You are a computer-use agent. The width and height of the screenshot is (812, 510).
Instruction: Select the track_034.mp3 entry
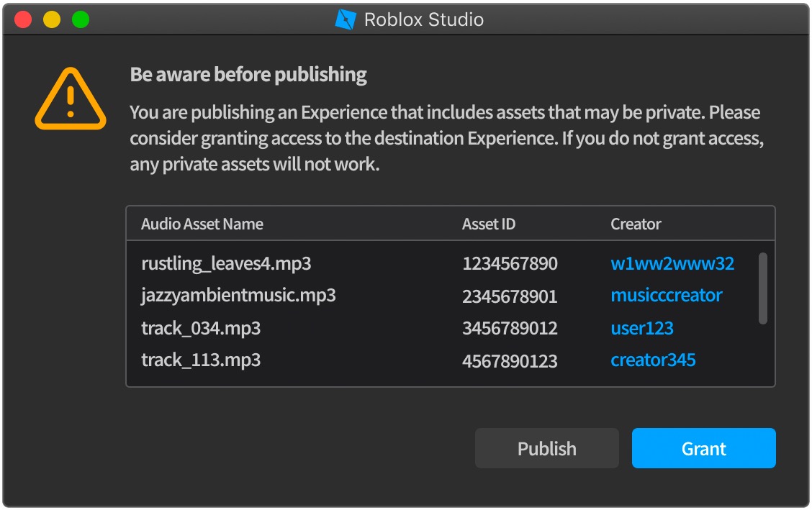(201, 328)
